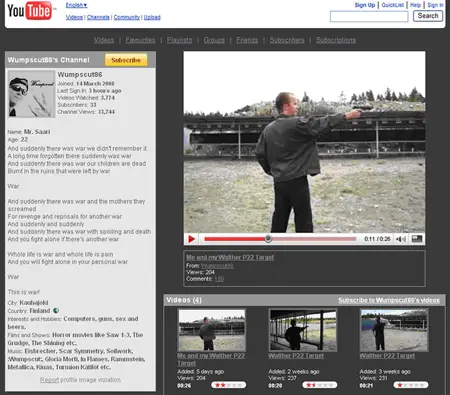Open thumbnail of video added 2 weeks ago
Image resolution: width=450 pixels, height=395 pixels.
click(303, 330)
